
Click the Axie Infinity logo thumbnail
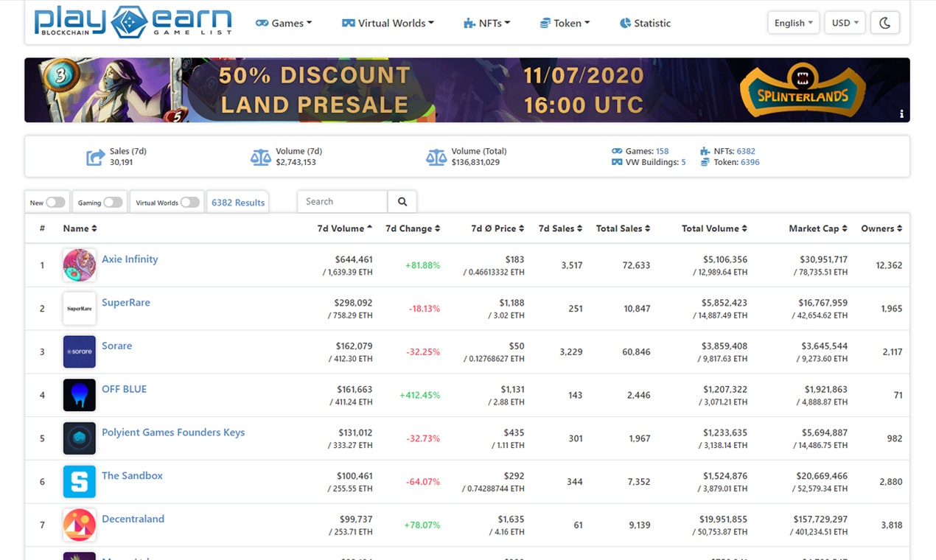click(80, 265)
